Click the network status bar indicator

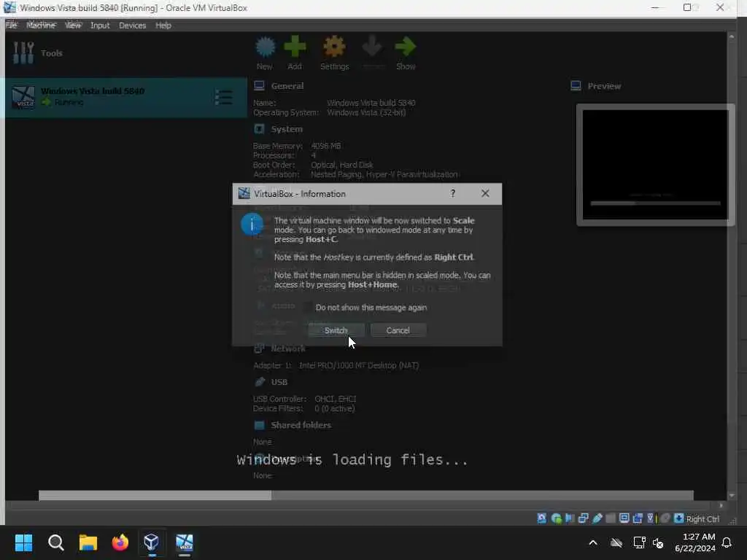[583, 518]
